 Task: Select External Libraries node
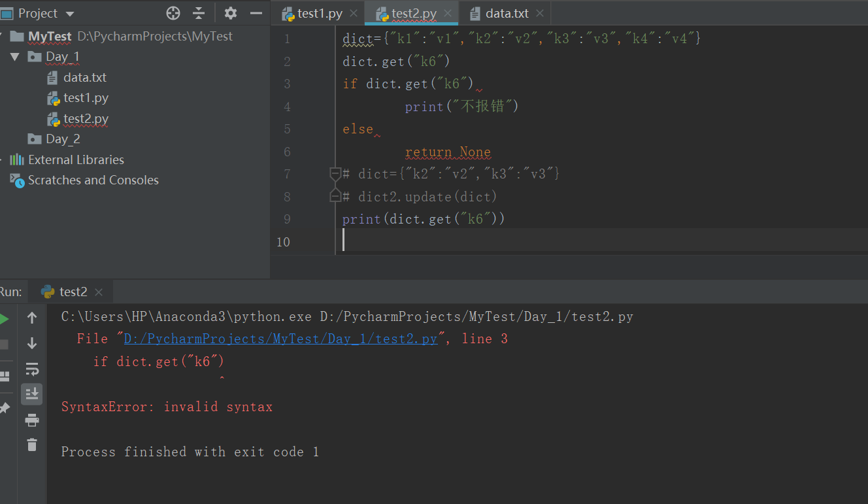pos(76,160)
